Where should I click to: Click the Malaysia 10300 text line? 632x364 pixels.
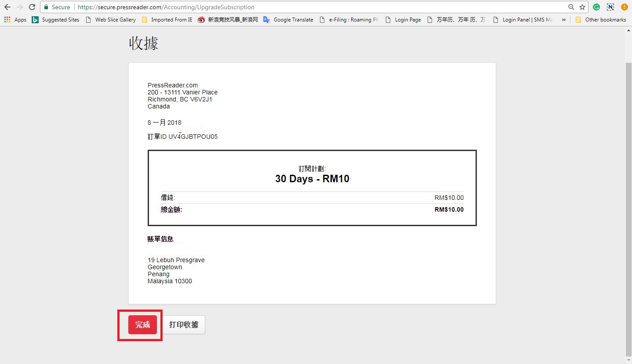point(170,281)
